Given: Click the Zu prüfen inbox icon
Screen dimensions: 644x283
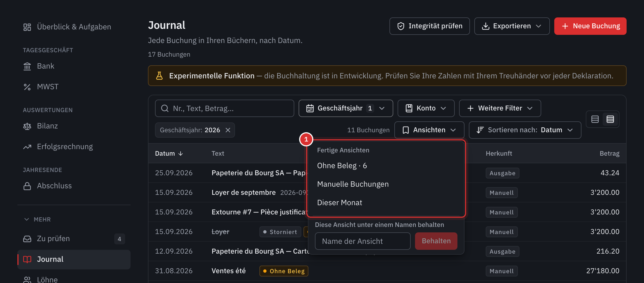Looking at the screenshot, I should [x=27, y=239].
